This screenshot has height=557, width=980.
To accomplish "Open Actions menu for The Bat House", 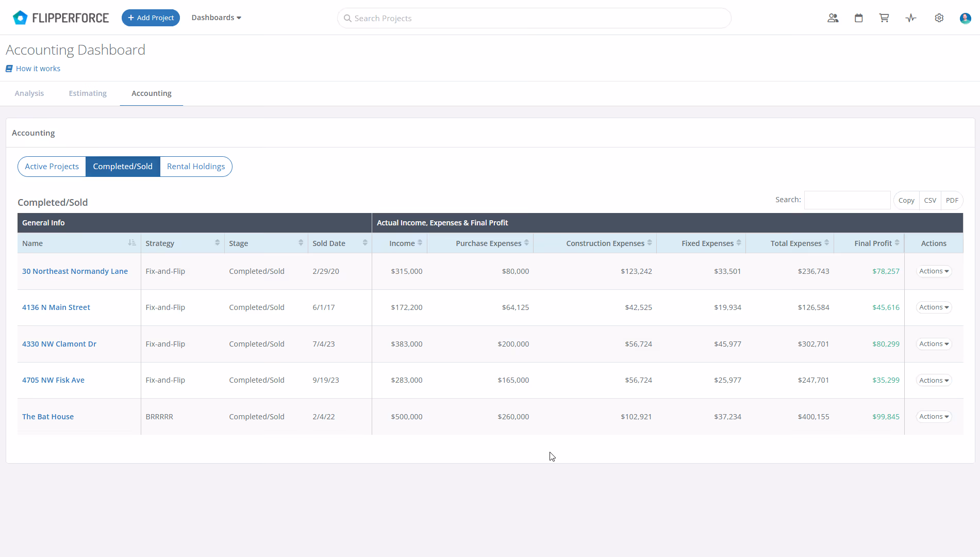I will coord(934,417).
